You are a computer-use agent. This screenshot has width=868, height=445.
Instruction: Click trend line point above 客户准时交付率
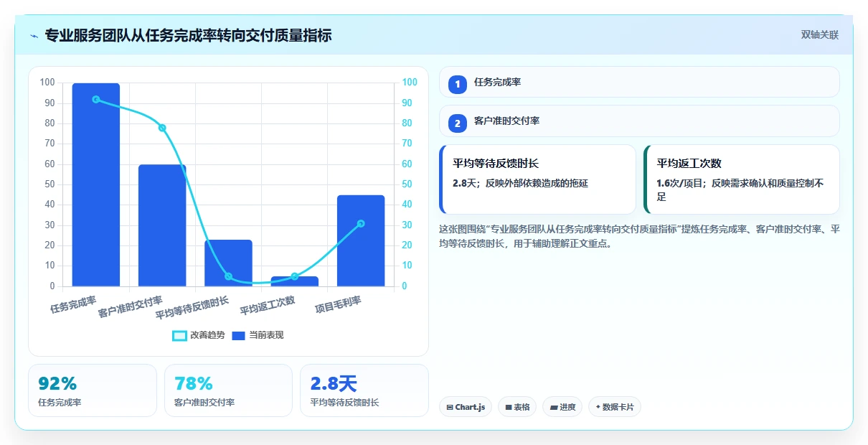[162, 128]
